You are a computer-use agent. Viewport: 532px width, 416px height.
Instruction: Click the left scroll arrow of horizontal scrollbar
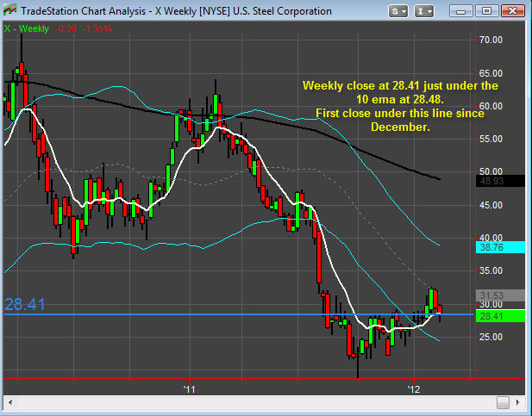[10, 402]
